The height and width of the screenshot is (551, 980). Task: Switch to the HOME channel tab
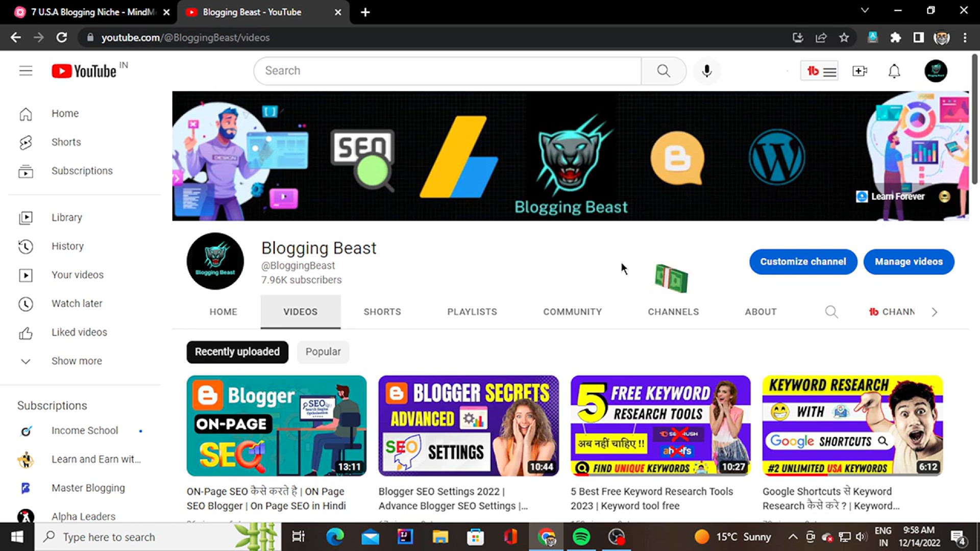point(223,312)
